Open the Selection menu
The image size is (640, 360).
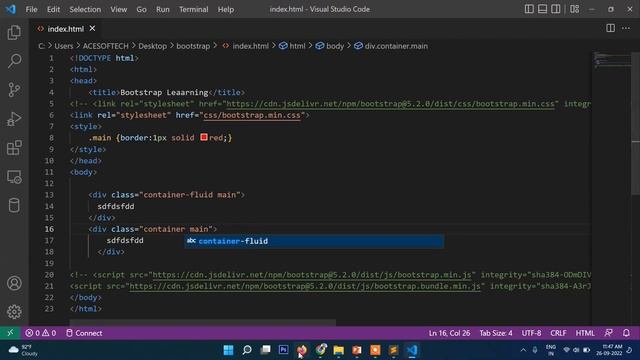pos(85,9)
